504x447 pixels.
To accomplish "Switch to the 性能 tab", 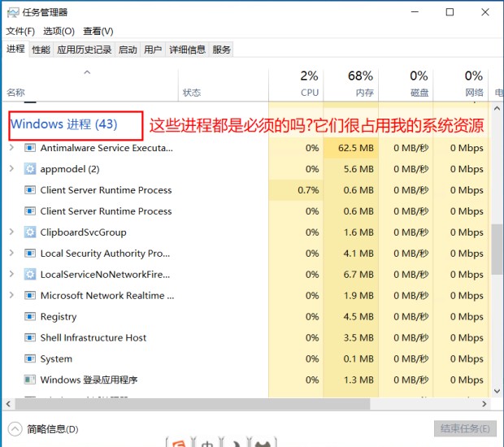I will [x=41, y=50].
